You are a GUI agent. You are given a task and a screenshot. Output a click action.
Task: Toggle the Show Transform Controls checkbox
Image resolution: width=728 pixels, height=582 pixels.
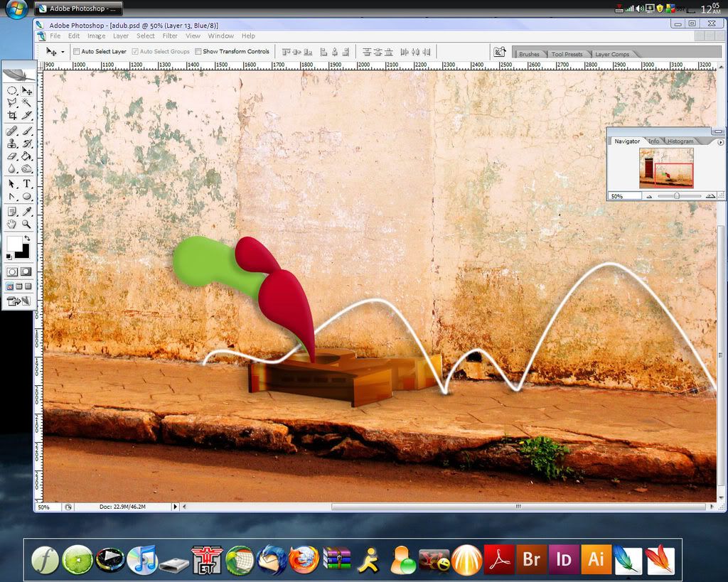(198, 52)
